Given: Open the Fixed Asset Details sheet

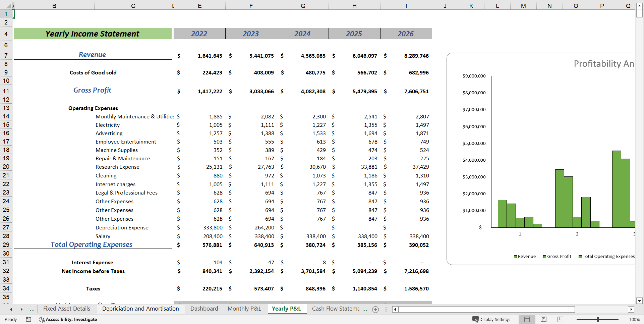Looking at the screenshot, I should click(x=67, y=309).
